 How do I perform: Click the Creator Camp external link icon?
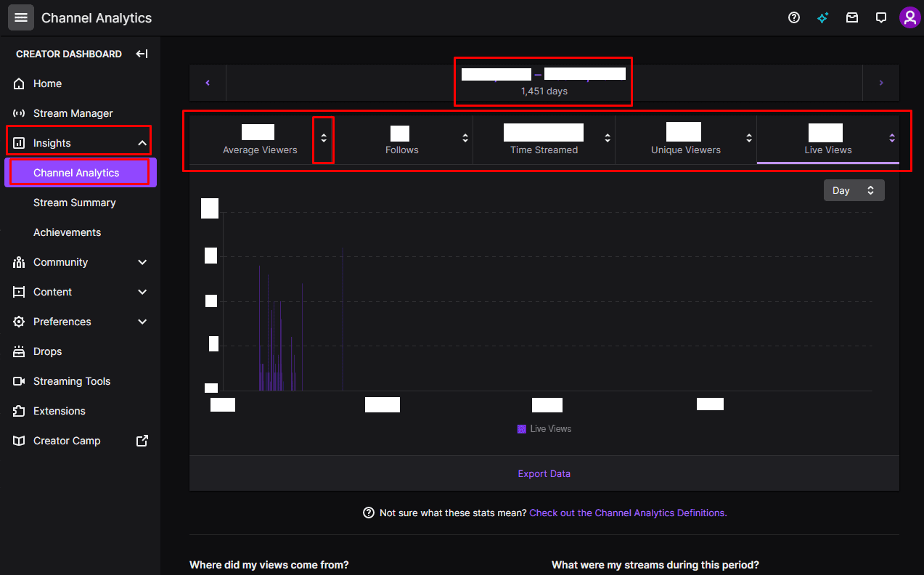[142, 441]
